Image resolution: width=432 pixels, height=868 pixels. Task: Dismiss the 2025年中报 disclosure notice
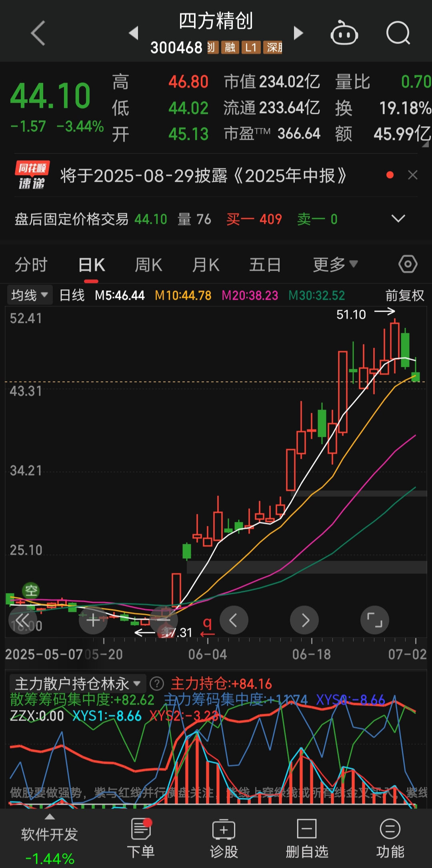[x=413, y=175]
